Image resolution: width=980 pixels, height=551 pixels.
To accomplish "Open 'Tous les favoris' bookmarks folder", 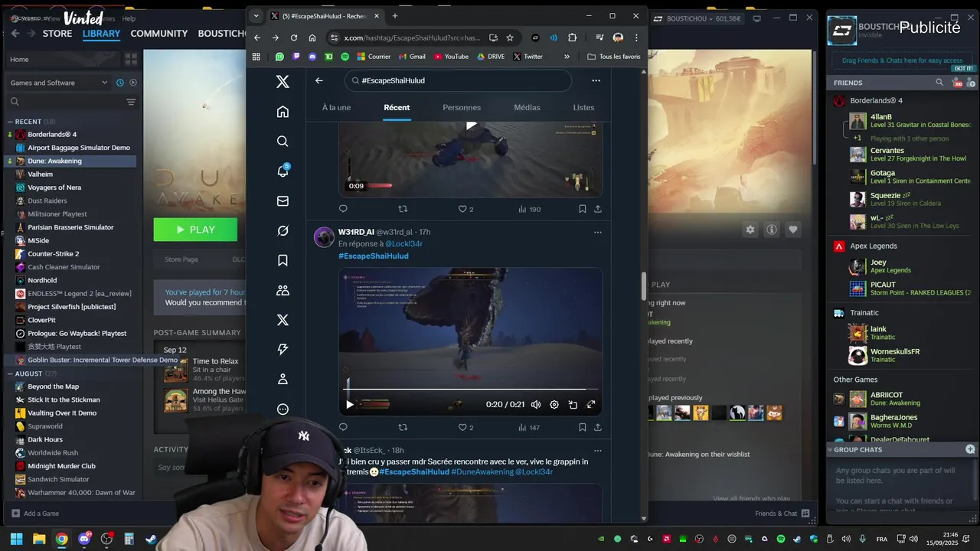I will pos(614,57).
